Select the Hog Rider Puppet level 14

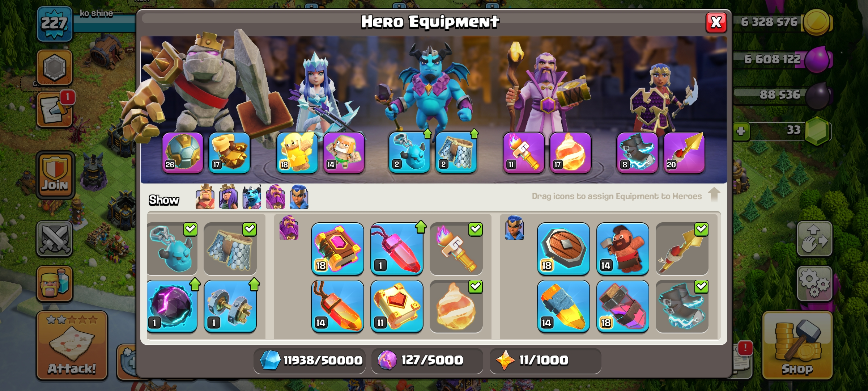(x=622, y=249)
